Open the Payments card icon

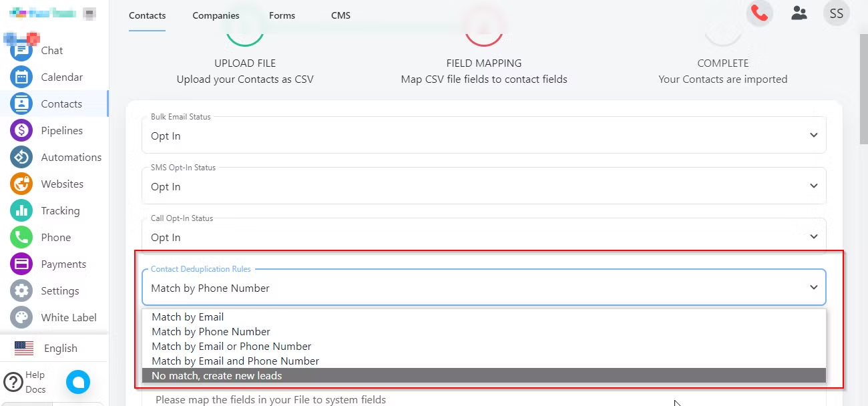coord(21,264)
